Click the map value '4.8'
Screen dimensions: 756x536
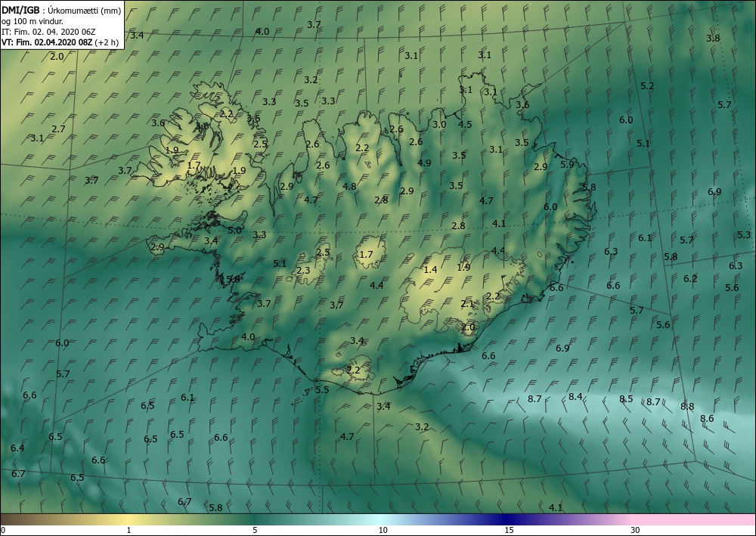point(349,187)
